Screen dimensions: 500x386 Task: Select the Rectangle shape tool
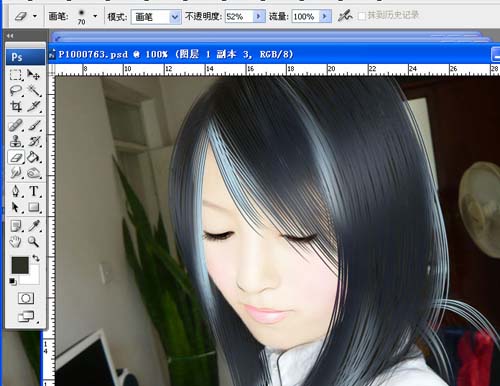pyautogui.click(x=34, y=208)
